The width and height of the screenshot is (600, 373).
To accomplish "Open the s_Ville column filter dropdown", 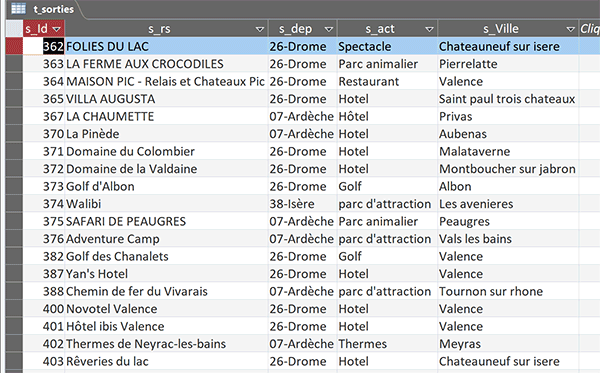I will 571,29.
